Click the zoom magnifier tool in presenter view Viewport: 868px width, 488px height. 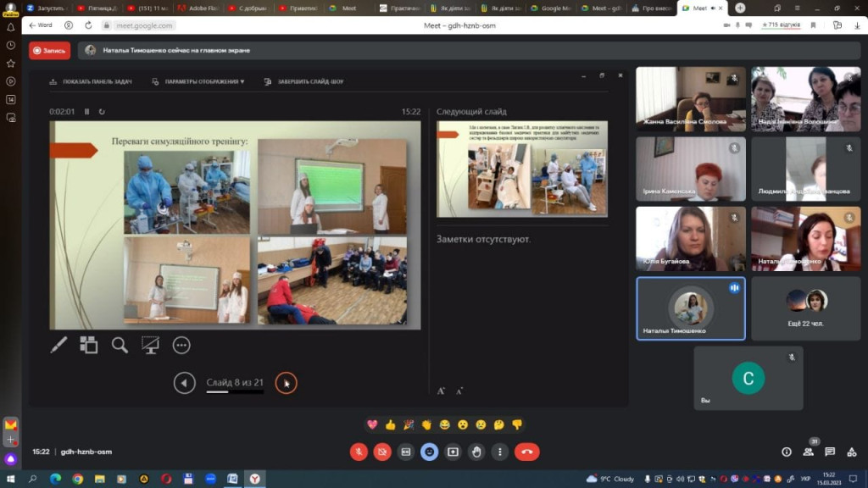coord(120,345)
